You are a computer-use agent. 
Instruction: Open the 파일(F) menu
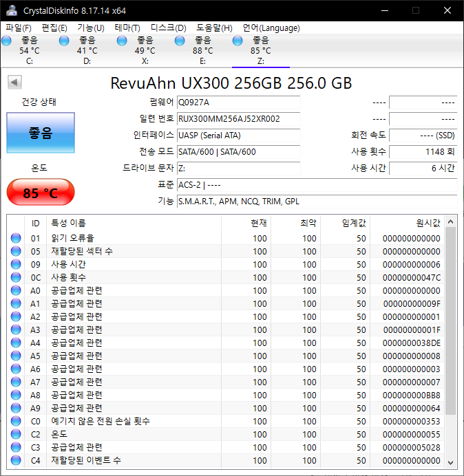(x=18, y=28)
